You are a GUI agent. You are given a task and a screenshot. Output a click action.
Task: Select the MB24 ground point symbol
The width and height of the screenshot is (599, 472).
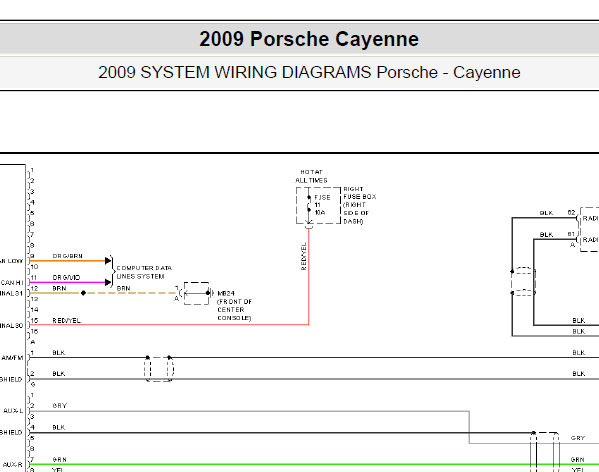coord(196,293)
